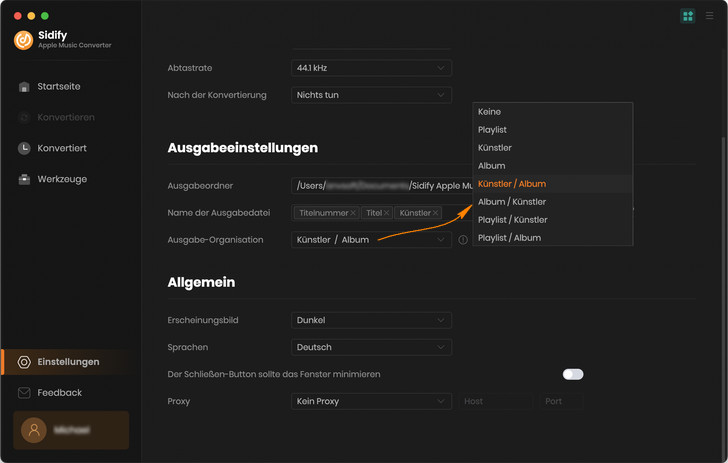Screen dimensions: 728x463
Task: Click the info icon beside Ausgabe-Organisation
Action: tap(463, 240)
